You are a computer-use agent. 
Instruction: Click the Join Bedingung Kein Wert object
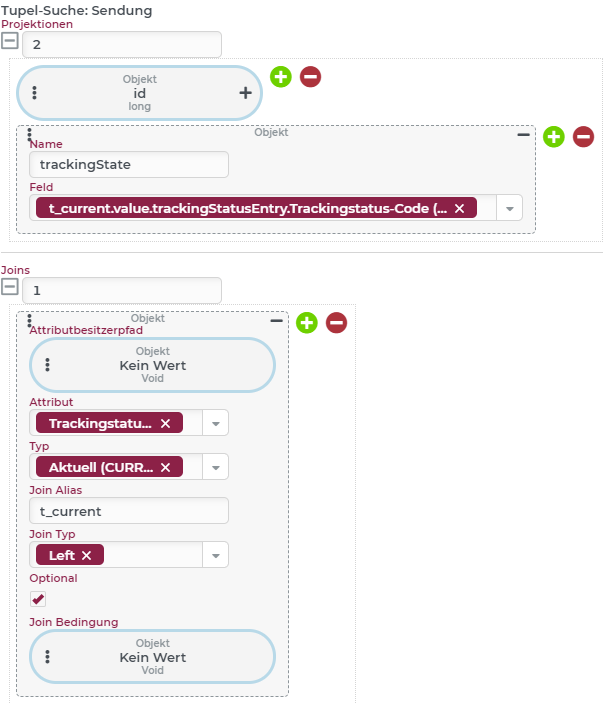tap(152, 658)
